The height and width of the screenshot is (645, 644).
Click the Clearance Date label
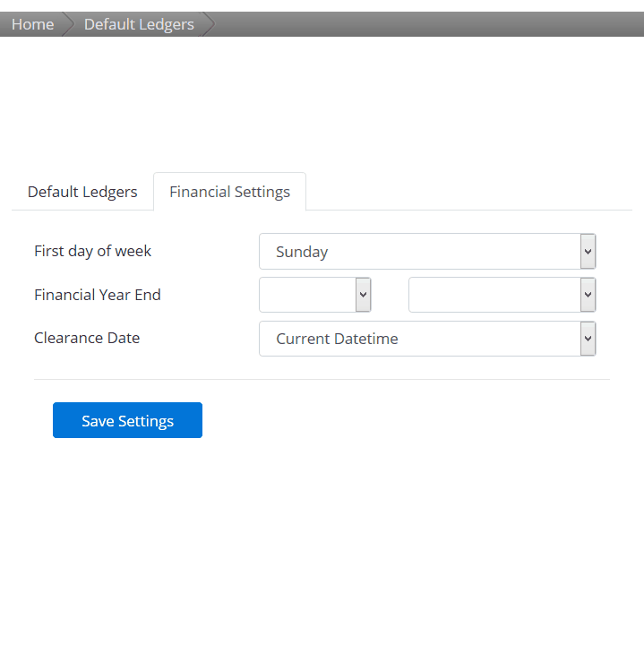pos(87,338)
